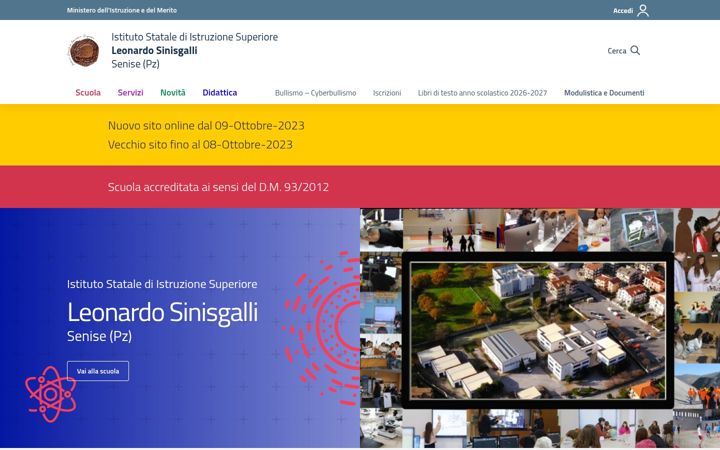
Task: Open the Iscrizioni link
Action: pyautogui.click(x=387, y=93)
